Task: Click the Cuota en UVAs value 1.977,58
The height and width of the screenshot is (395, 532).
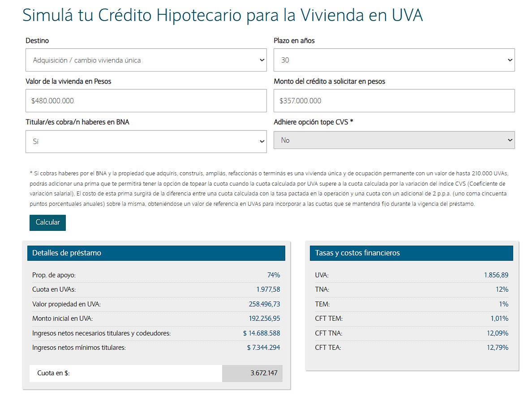Action: pos(268,289)
